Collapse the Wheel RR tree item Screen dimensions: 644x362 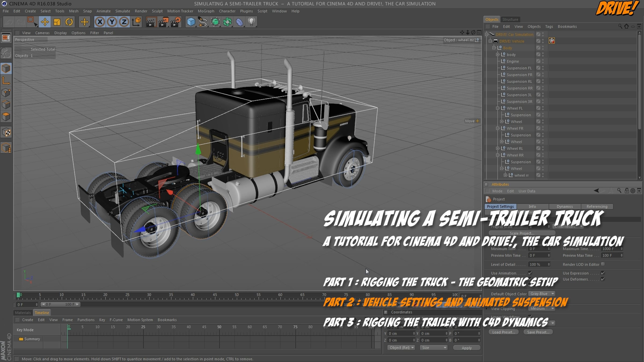coord(498,155)
